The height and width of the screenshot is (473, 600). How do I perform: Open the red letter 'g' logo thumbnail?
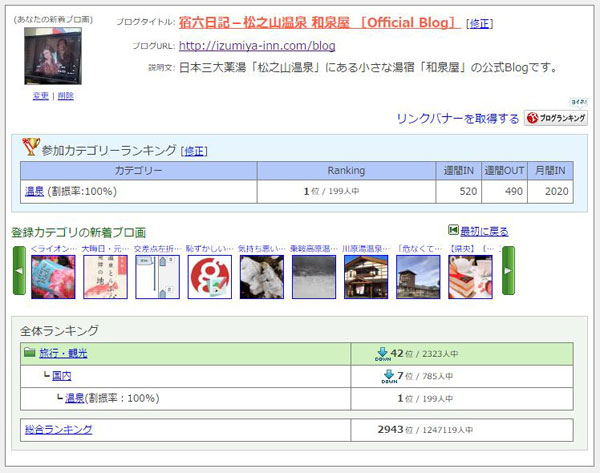pos(209,276)
